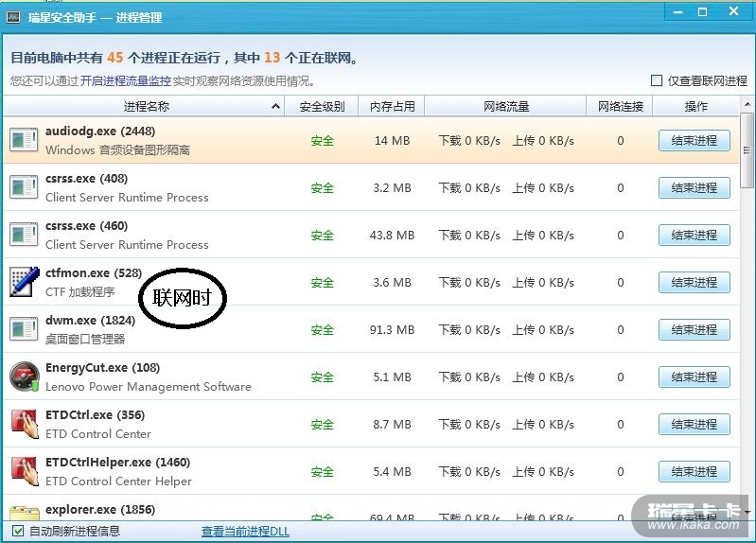756x543 pixels.
Task: Open 开启进程流量监控 link
Action: tap(125, 81)
